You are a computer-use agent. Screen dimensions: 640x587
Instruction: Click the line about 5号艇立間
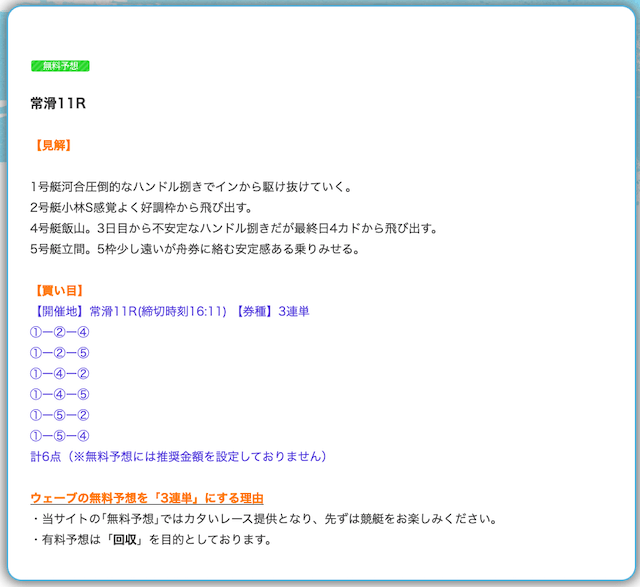[x=195, y=249]
